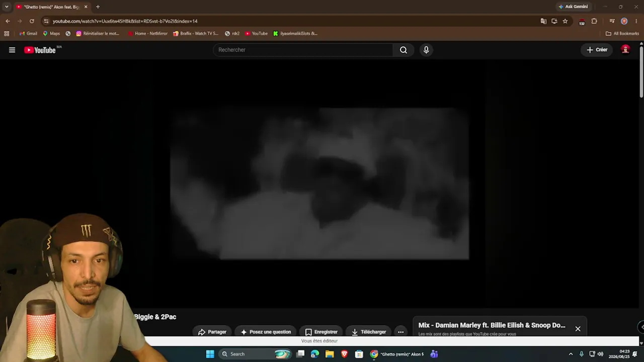
Task: Click Posez une question button
Action: click(x=266, y=332)
